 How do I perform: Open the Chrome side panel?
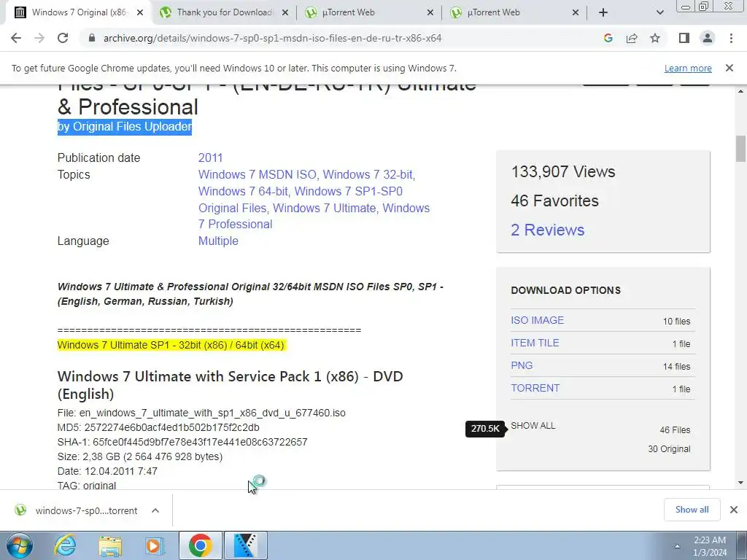tap(684, 38)
